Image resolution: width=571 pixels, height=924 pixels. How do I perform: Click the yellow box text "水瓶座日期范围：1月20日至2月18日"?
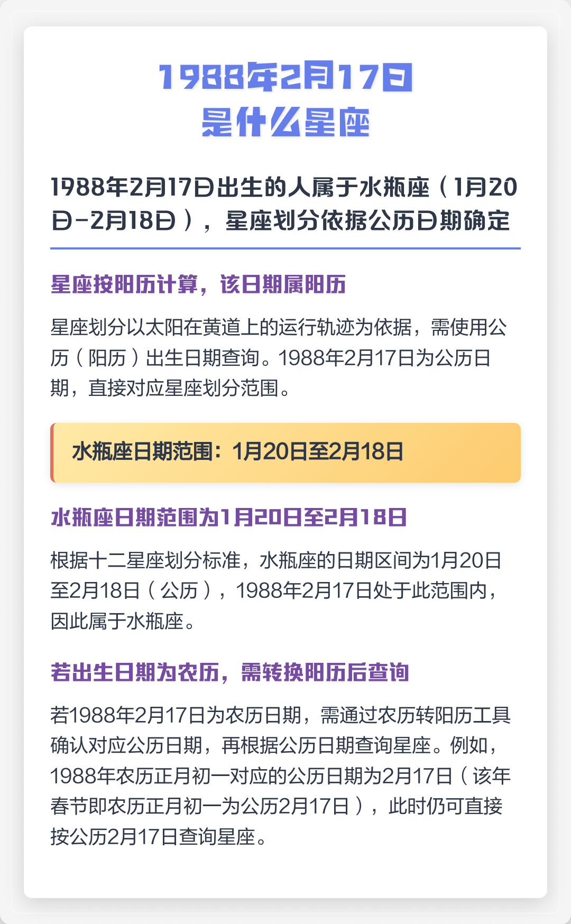[x=238, y=452]
